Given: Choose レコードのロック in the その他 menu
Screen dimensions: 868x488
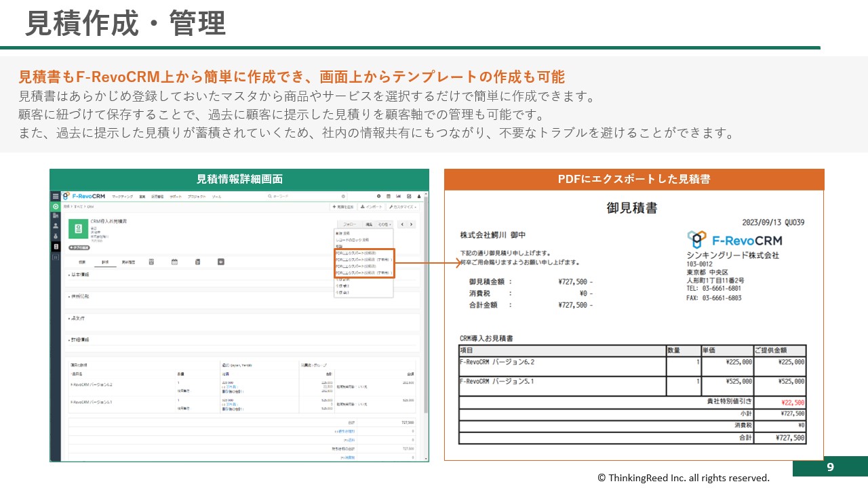Looking at the screenshot, I should click(353, 240).
